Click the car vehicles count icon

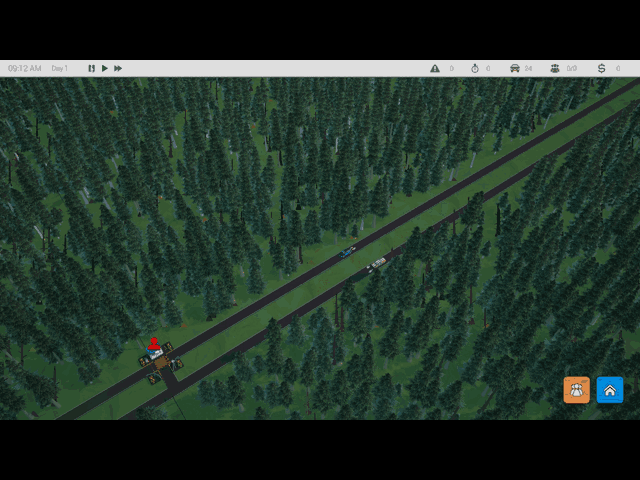pyautogui.click(x=515, y=68)
